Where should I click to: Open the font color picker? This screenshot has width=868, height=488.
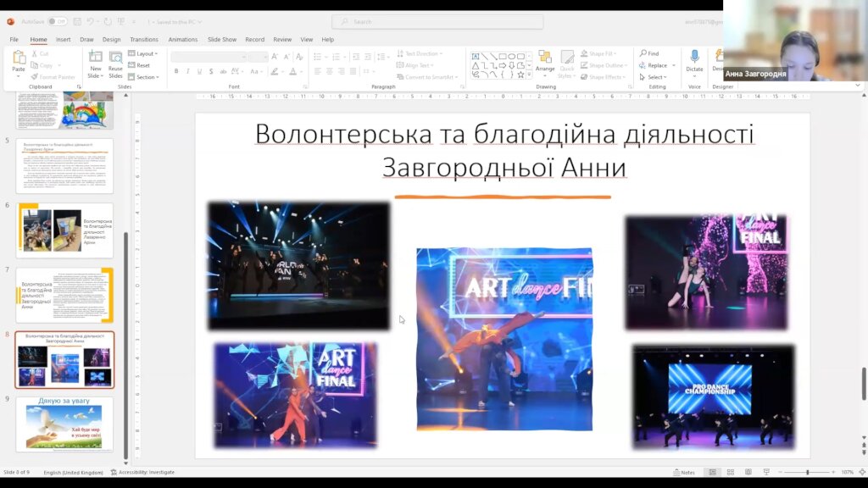point(293,71)
